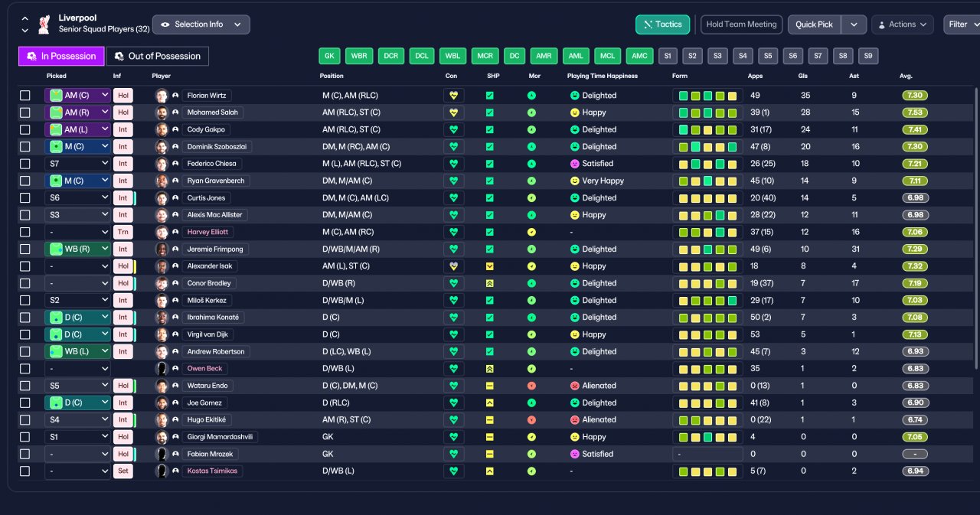
Task: Select the checkbox for Virgil van Dijk
Action: (25, 334)
